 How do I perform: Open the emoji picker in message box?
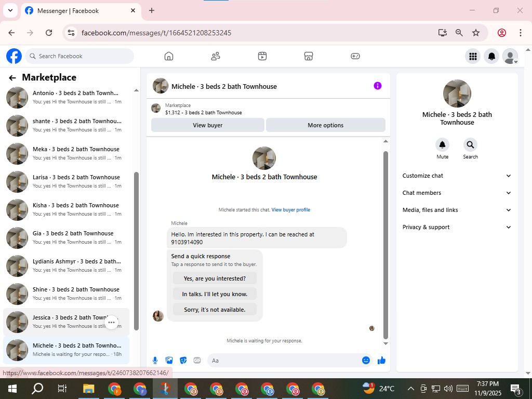coord(366,361)
